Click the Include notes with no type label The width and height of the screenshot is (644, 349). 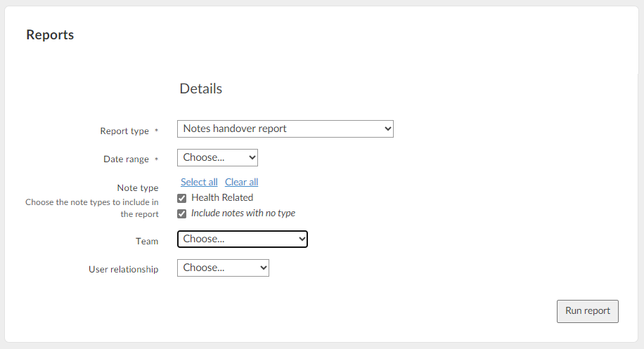[243, 213]
